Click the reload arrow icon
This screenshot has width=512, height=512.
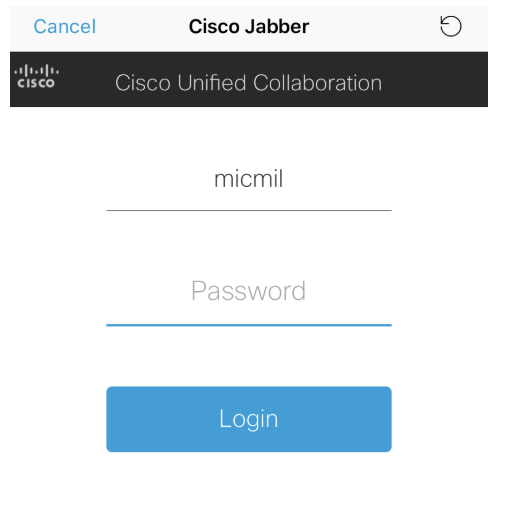(451, 26)
